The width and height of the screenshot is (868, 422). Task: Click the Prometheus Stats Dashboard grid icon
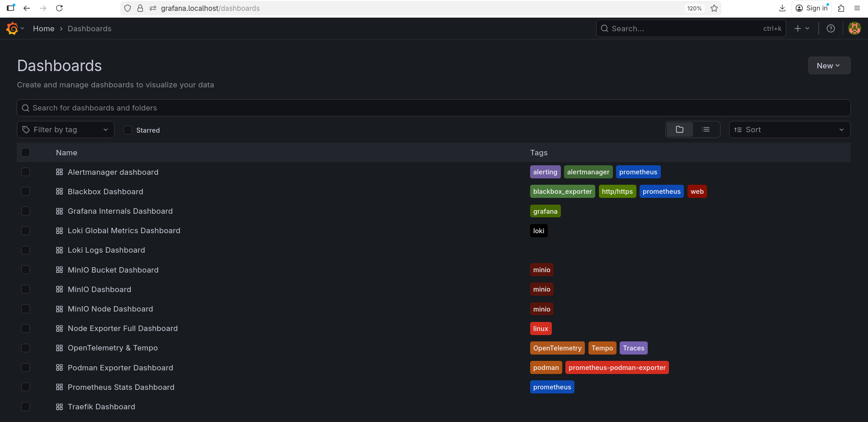(59, 387)
